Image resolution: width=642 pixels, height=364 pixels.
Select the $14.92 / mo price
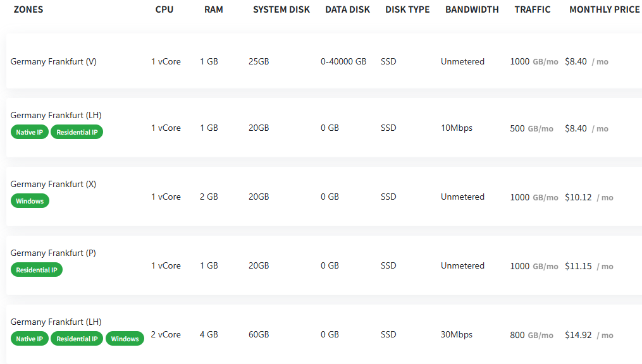[x=589, y=335]
